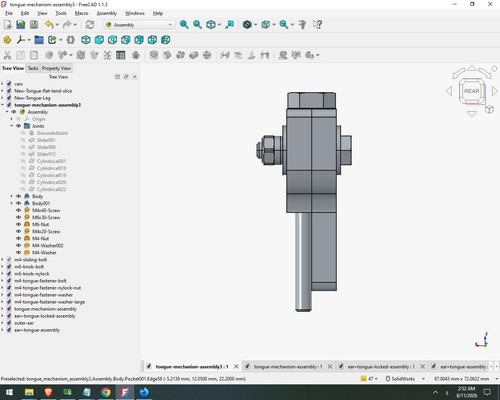Viewport: 500px width, 400px height.
Task: Open the Windows menu
Action: tap(135, 13)
